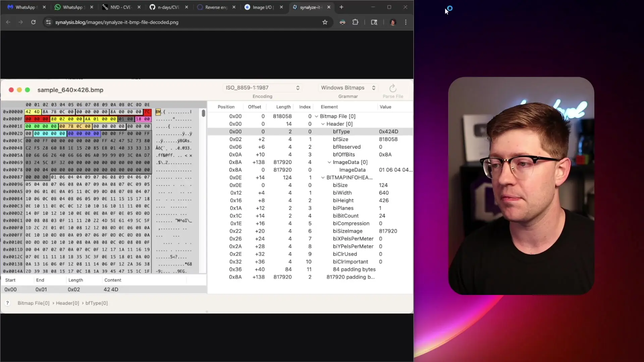Open a new browser tab
Viewport: 644px width, 362px height.
tap(341, 7)
